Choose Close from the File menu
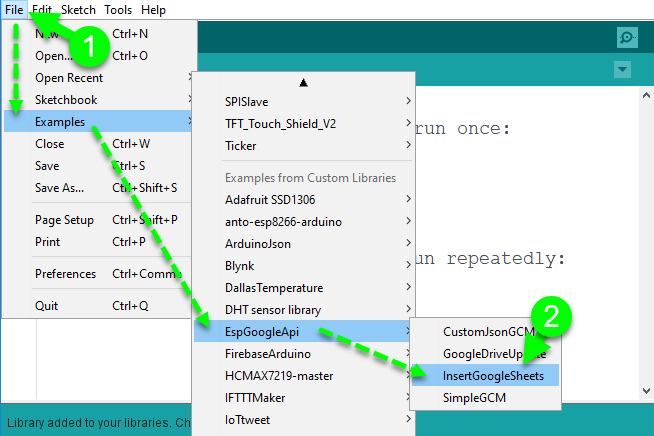 [98, 144]
